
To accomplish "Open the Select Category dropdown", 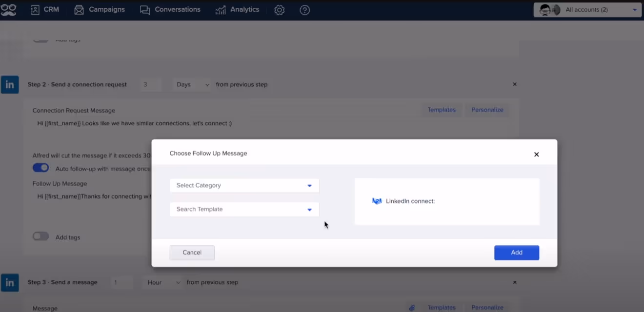I will click(244, 185).
